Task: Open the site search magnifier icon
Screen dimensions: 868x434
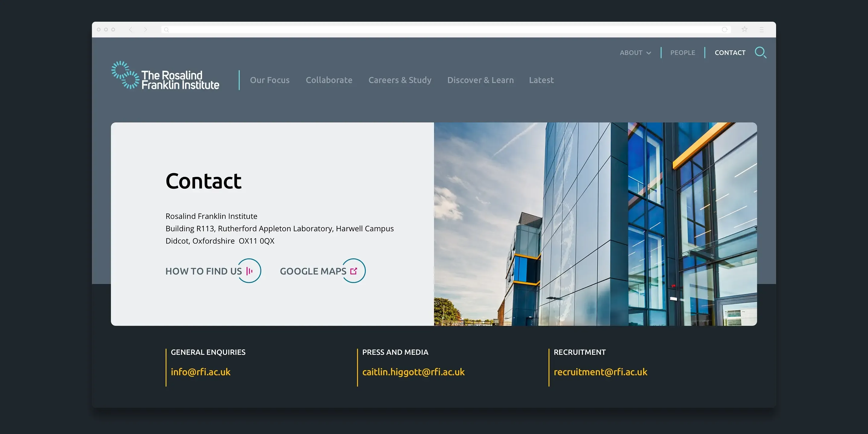Action: [760, 52]
